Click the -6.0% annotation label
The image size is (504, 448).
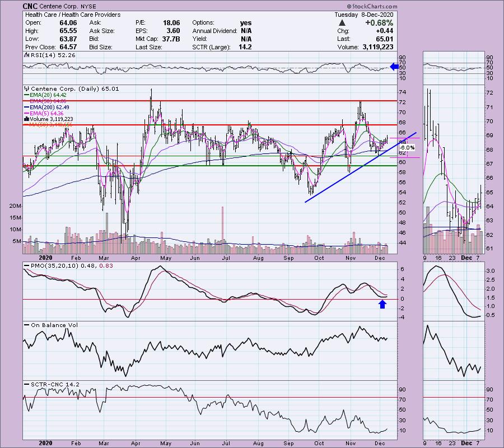pos(407,147)
